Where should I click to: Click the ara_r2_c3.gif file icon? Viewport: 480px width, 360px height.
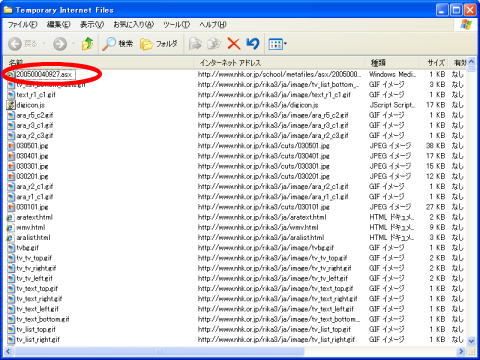[x=11, y=136]
